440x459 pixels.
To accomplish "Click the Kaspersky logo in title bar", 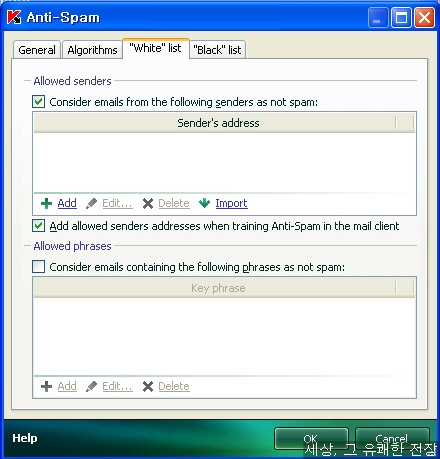I will [x=14, y=17].
